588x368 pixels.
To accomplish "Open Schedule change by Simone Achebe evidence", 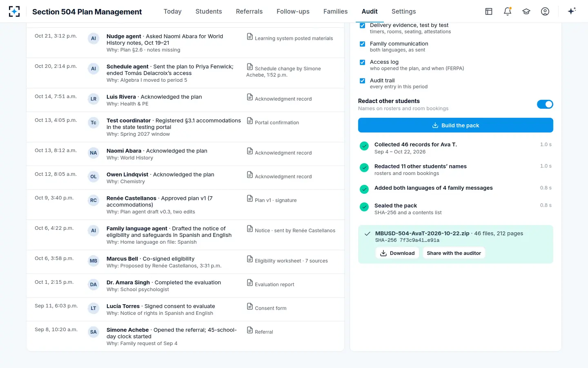I will (284, 71).
